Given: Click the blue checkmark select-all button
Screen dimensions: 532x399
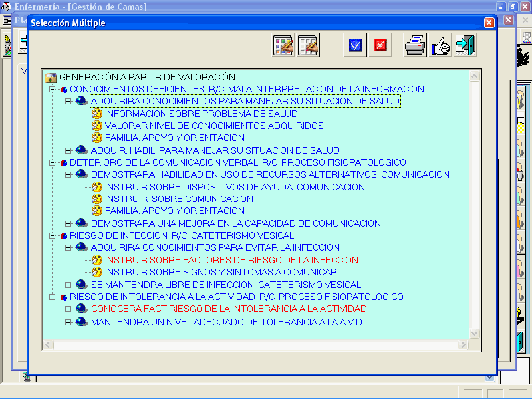Looking at the screenshot, I should pos(355,45).
